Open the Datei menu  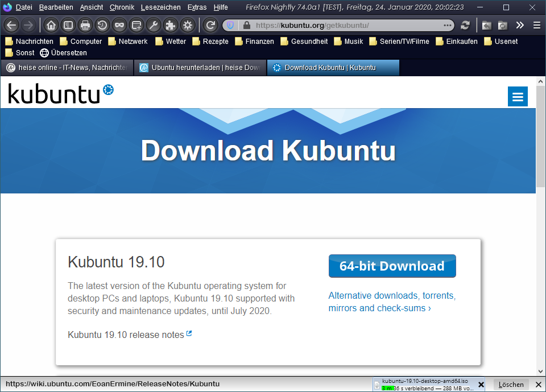(24, 7)
